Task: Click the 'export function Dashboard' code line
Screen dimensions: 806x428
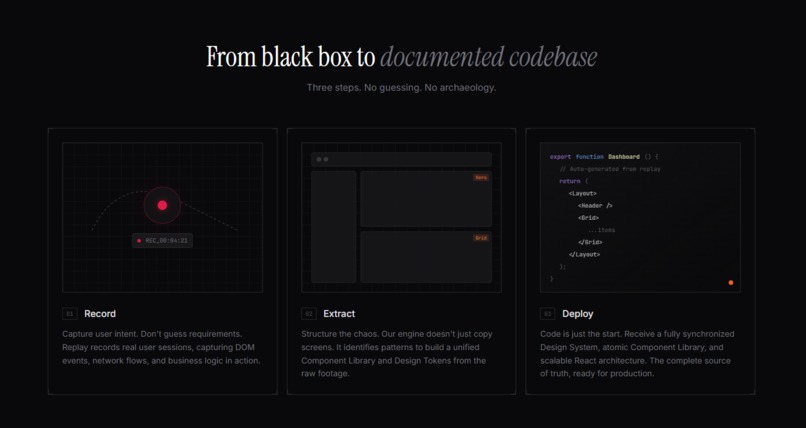Action: pyautogui.click(x=604, y=157)
